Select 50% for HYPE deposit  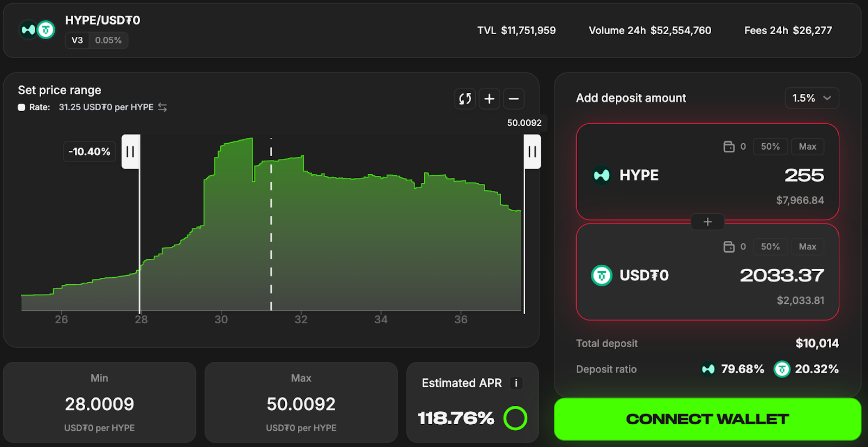coord(770,146)
